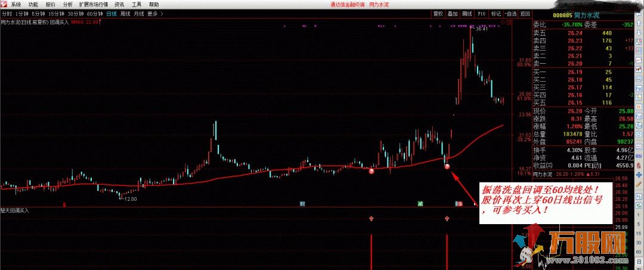Click the blue four-way move icon
This screenshot has height=270, width=644.
tap(639, 175)
